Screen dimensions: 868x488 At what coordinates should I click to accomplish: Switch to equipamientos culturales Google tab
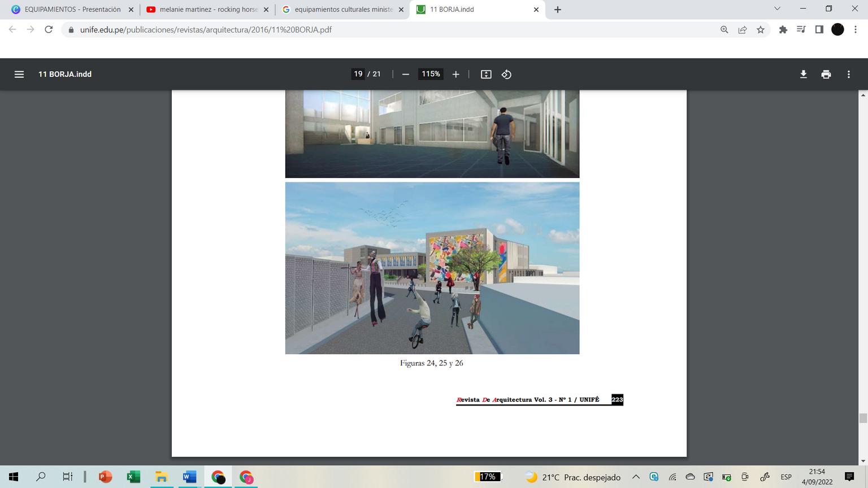point(342,10)
